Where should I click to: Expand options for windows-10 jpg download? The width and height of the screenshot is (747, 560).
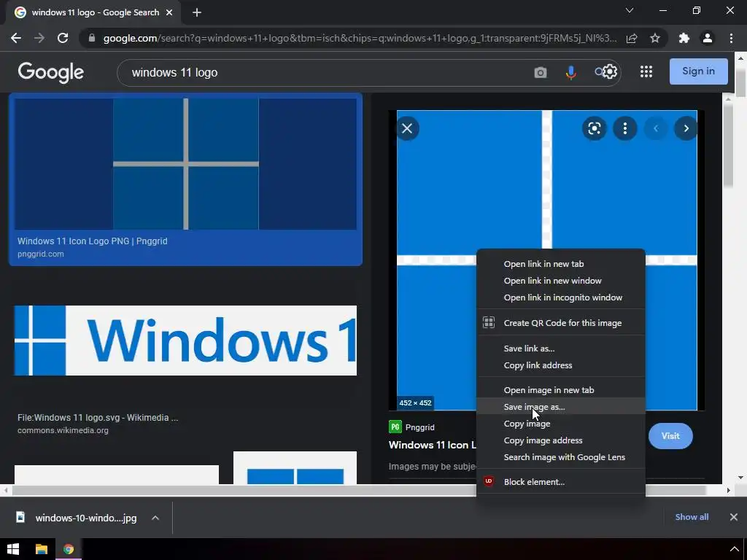[155, 518]
